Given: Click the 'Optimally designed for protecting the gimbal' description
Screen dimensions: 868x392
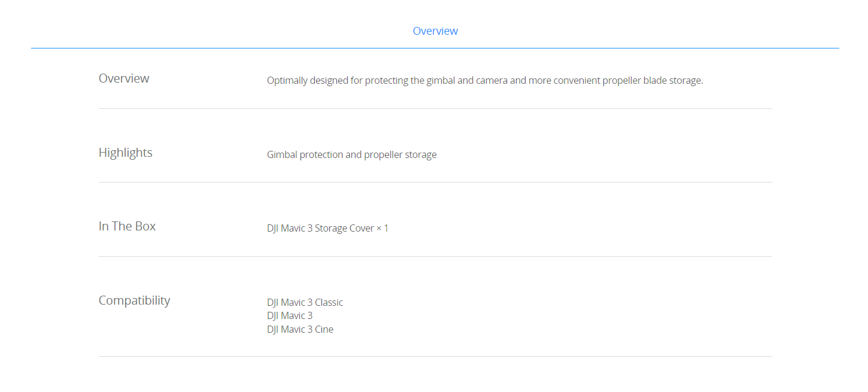Looking at the screenshot, I should pos(485,81).
